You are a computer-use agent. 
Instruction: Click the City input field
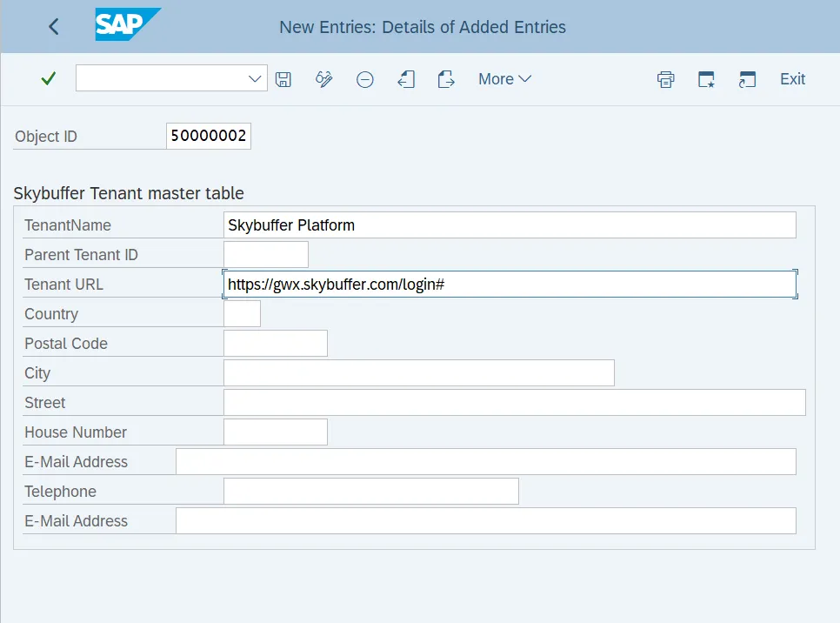click(x=419, y=372)
